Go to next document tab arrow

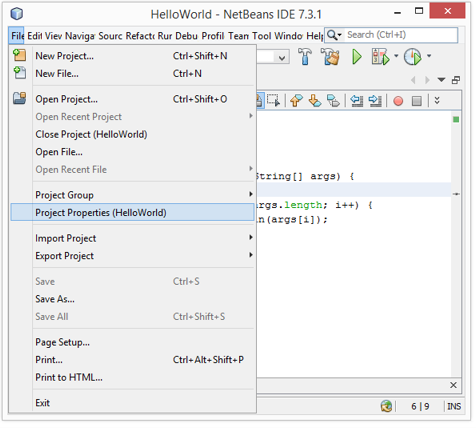click(427, 80)
